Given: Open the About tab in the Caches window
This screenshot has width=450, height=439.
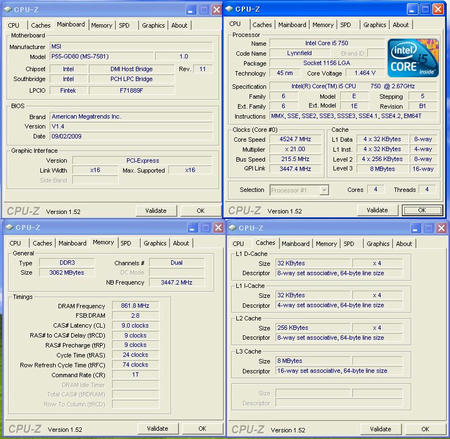Looking at the screenshot, I should click(404, 244).
